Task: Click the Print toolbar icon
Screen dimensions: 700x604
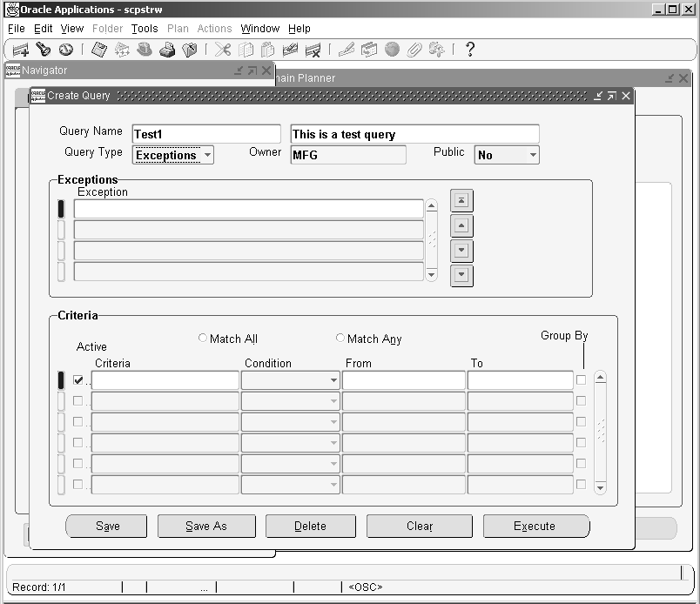Action: click(x=167, y=50)
